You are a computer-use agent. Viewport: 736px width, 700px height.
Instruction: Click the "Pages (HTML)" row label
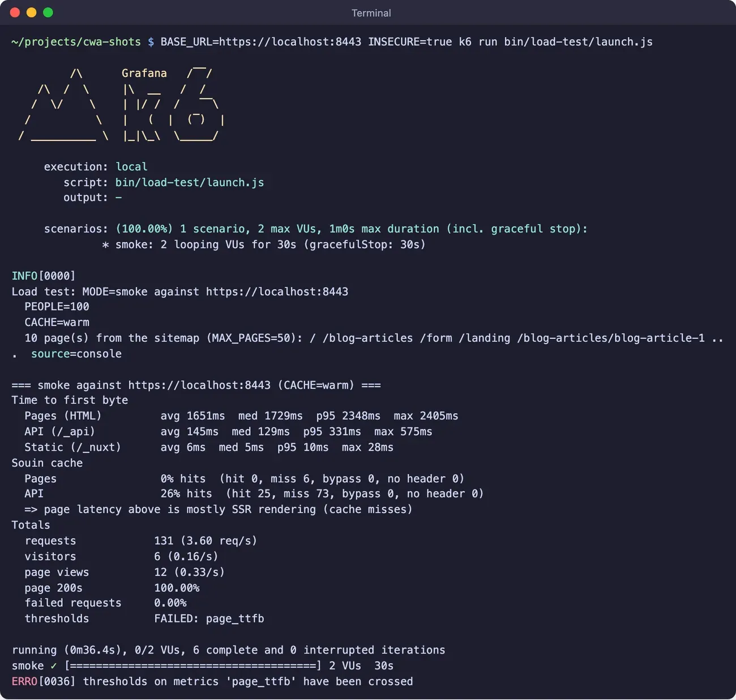tap(63, 416)
